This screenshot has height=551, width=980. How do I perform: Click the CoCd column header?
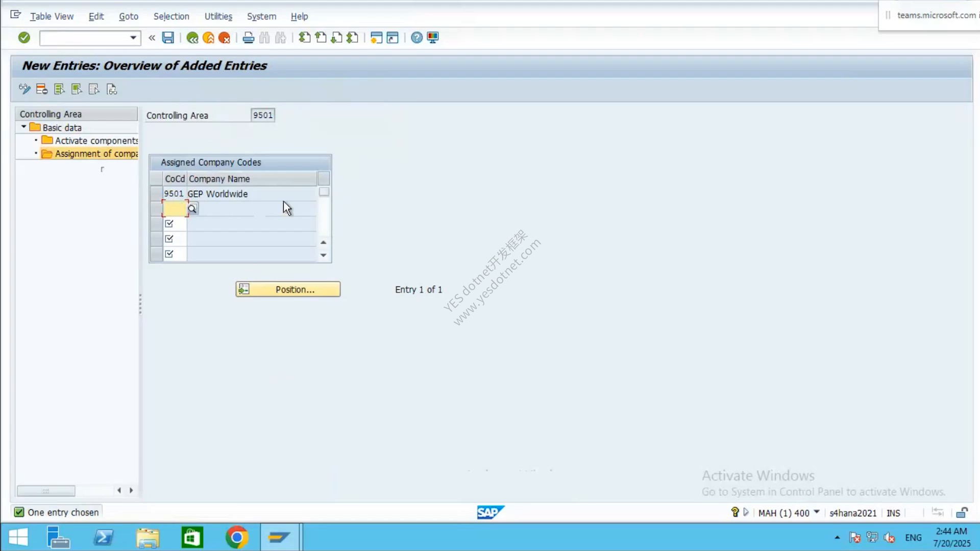(x=175, y=179)
